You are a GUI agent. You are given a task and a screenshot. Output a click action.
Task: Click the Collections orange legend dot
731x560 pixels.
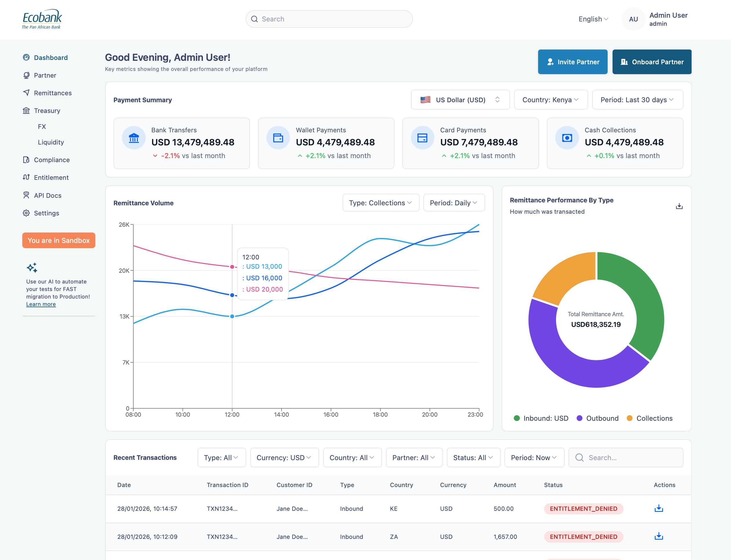coord(629,418)
